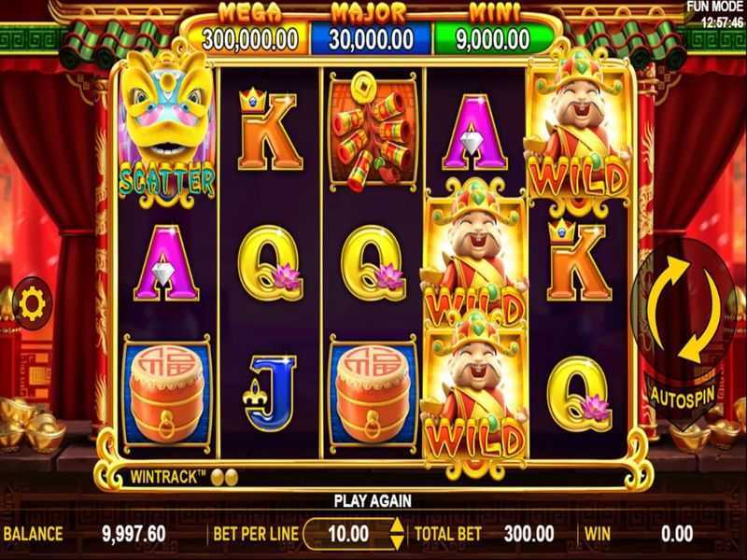Increase bet per line with up arrow

click(396, 525)
